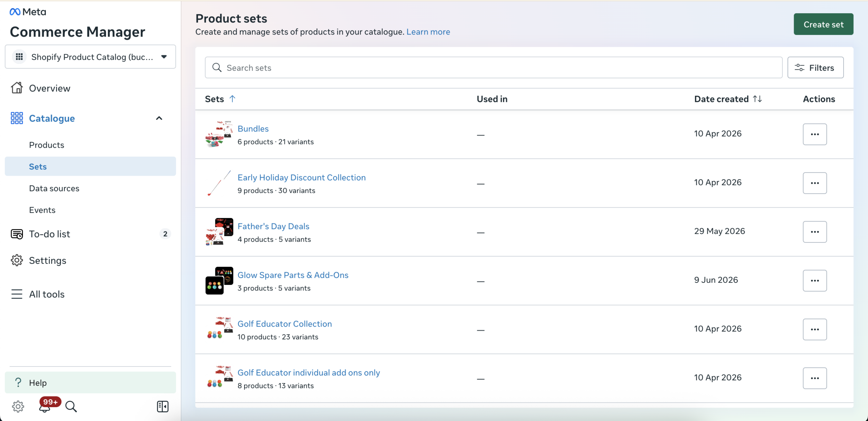Screen dimensions: 868x421
Task: Open the Glow Spare Parts & Add-Ons link
Action: point(293,275)
